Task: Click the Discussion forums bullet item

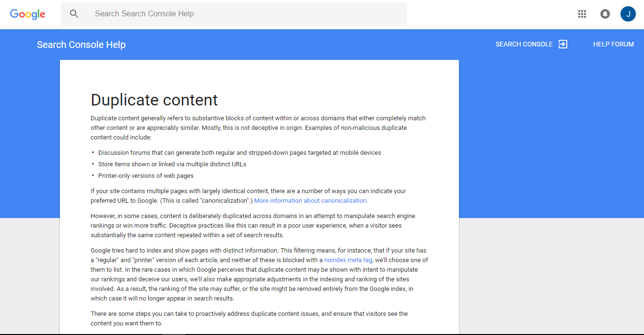Action: [239, 153]
